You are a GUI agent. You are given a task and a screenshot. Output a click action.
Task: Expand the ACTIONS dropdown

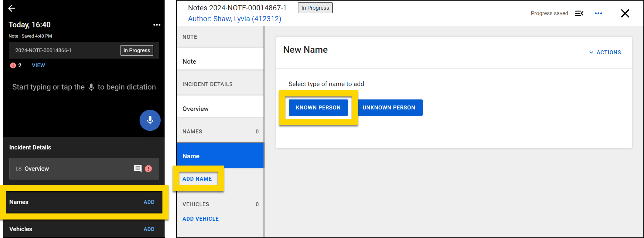coord(605,52)
